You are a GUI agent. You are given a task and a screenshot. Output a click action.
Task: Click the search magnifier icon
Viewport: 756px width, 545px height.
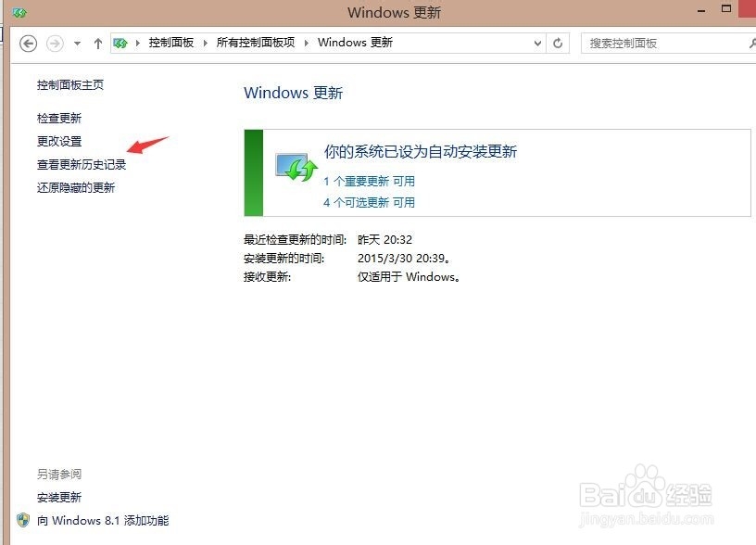[752, 44]
